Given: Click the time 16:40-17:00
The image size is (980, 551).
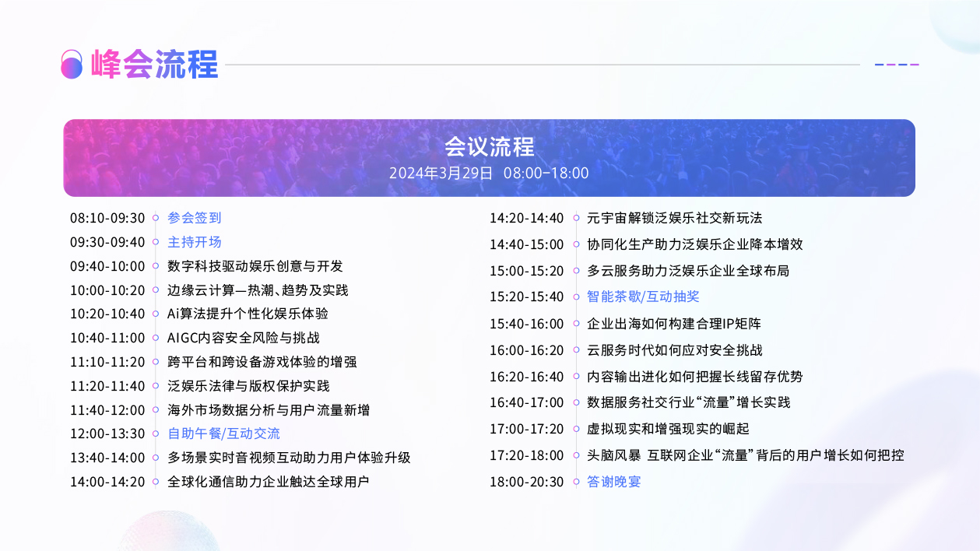Looking at the screenshot, I should pos(526,402).
